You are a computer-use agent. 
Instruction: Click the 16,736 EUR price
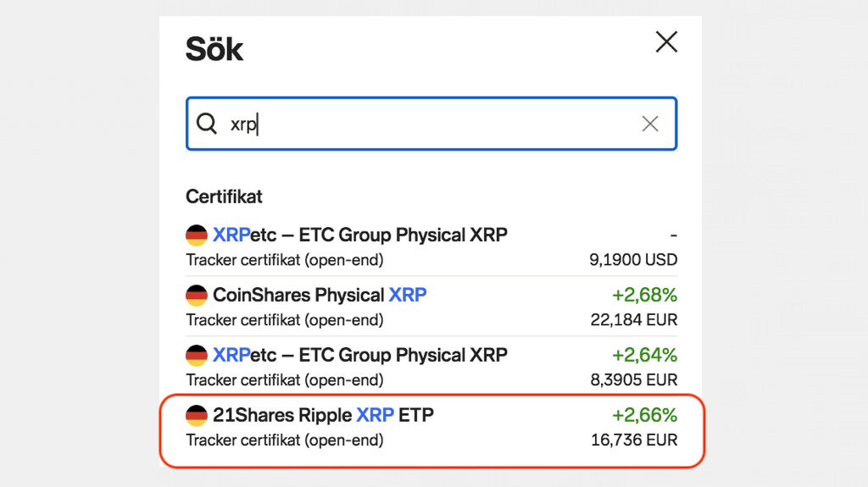[634, 440]
